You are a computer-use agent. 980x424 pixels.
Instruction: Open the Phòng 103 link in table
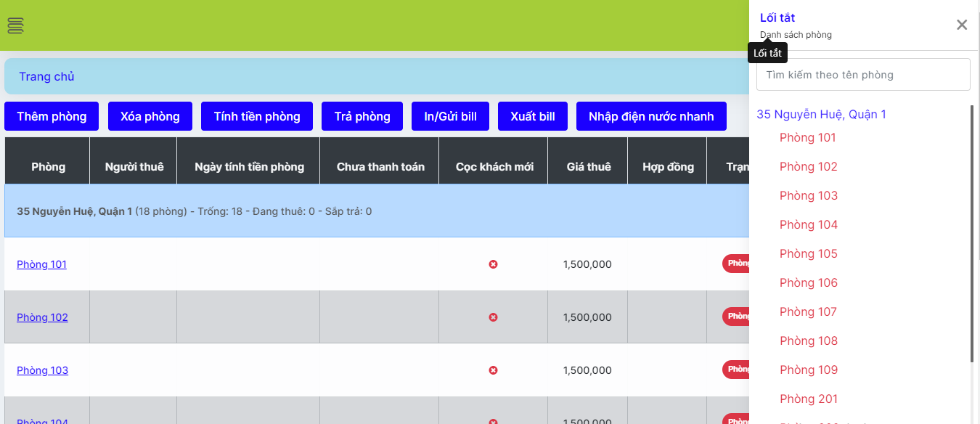click(42, 370)
